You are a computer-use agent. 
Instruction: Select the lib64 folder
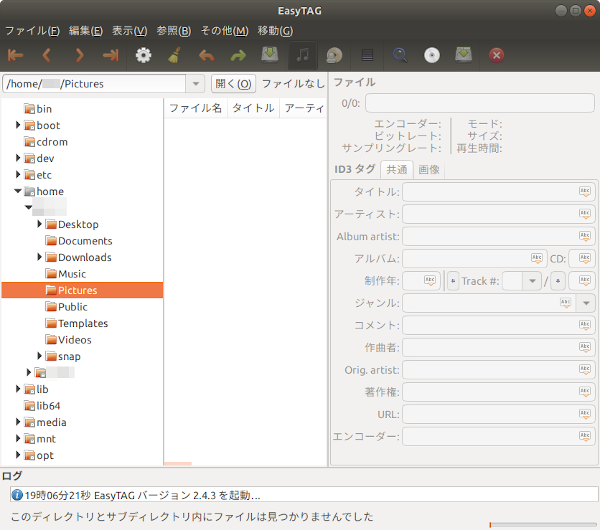(x=48, y=405)
